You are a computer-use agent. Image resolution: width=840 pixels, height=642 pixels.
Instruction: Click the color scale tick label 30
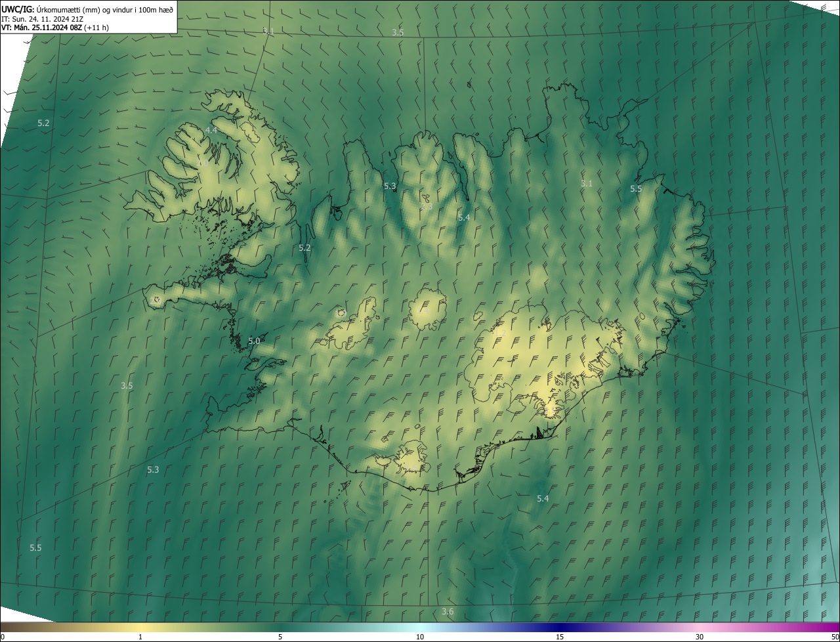[700, 637]
